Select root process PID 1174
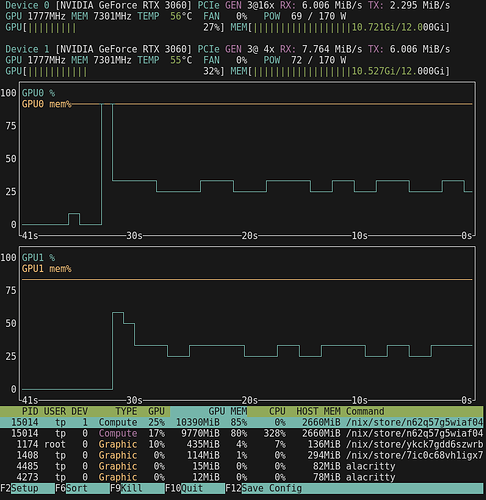The image size is (486, 500). click(242, 444)
